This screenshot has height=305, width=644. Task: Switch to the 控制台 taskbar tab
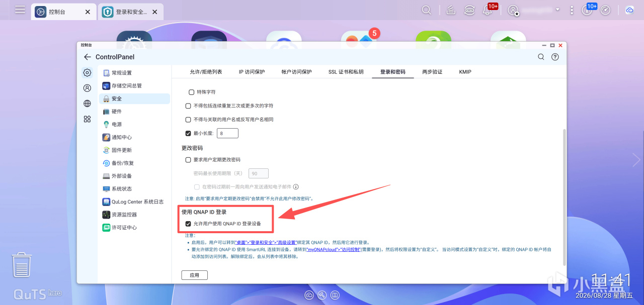pyautogui.click(x=64, y=11)
